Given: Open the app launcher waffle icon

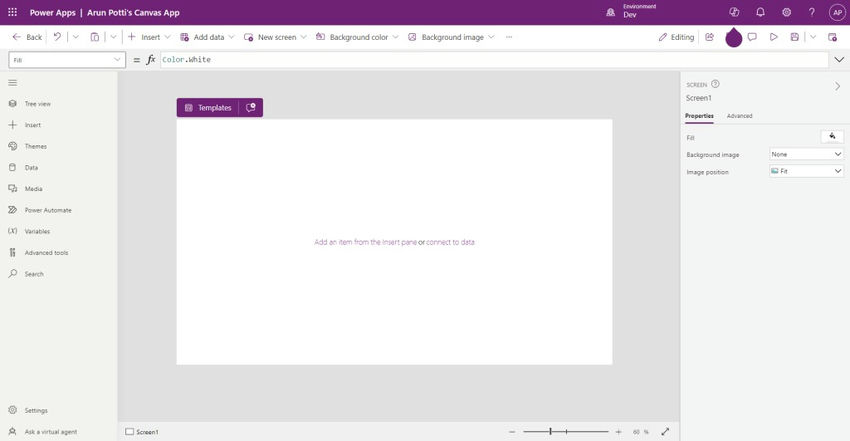Looking at the screenshot, I should pos(12,12).
